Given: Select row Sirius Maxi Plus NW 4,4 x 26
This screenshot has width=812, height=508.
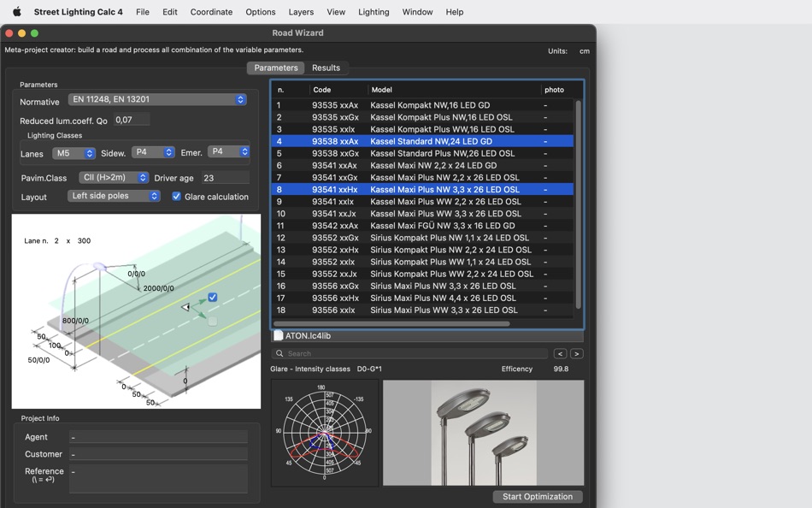Looking at the screenshot, I should 422,298.
